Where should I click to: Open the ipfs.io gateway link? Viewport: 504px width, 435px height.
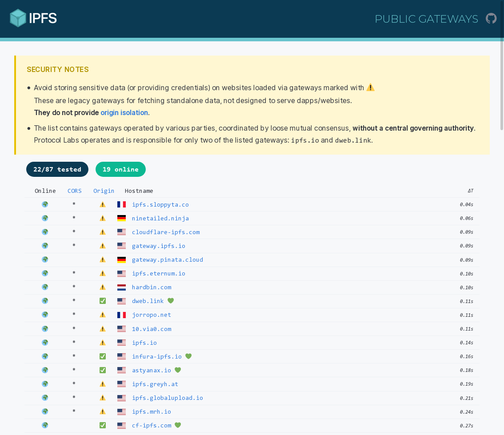point(144,343)
